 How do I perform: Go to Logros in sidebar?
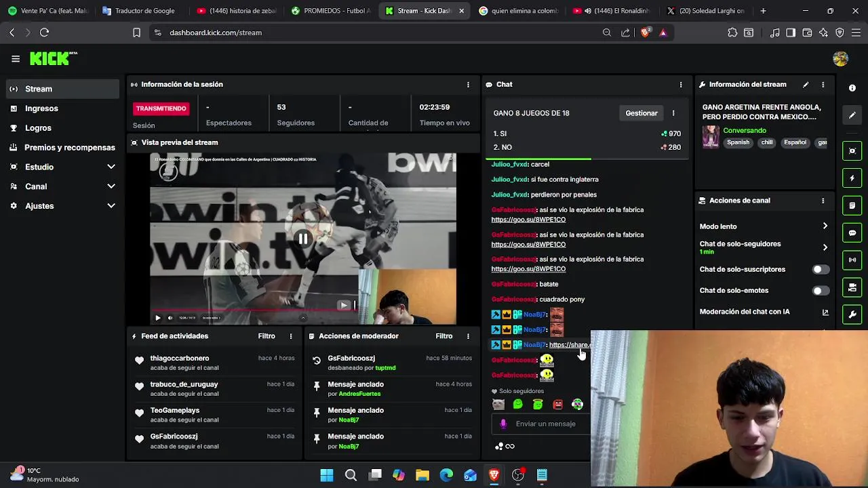(62, 128)
